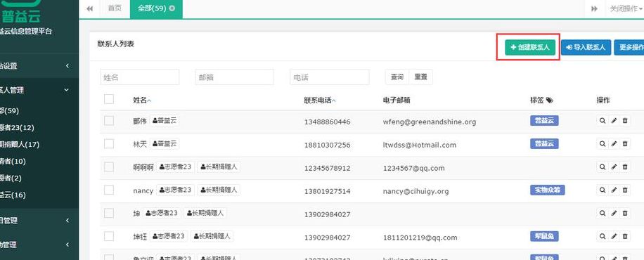This screenshot has width=644, height=260.
Task: Select the 全部(59) tab
Action: (x=152, y=8)
